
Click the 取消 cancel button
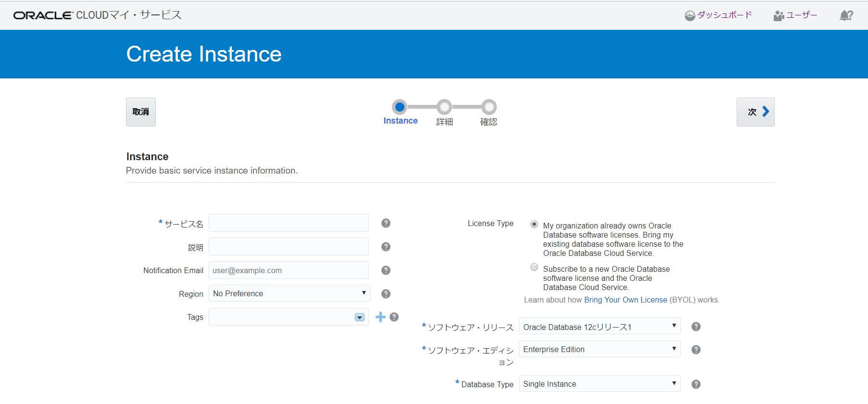click(141, 112)
